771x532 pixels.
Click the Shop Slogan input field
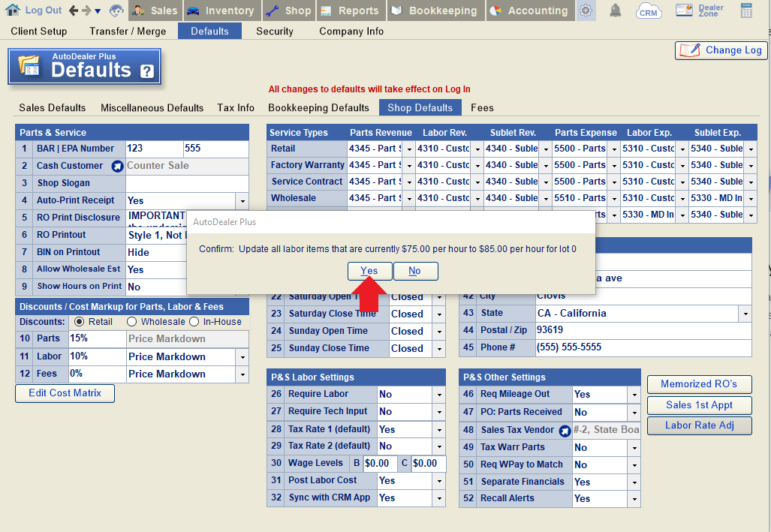pos(187,183)
